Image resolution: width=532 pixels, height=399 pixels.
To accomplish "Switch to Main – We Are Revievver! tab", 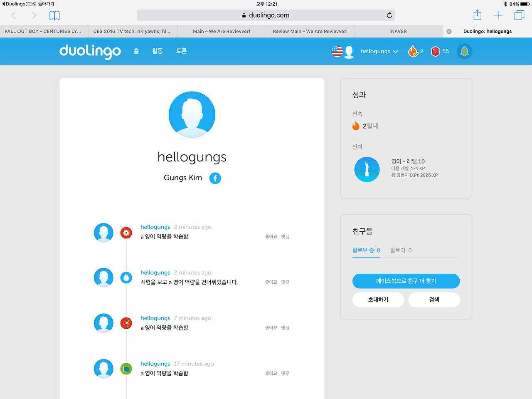I will [x=222, y=31].
